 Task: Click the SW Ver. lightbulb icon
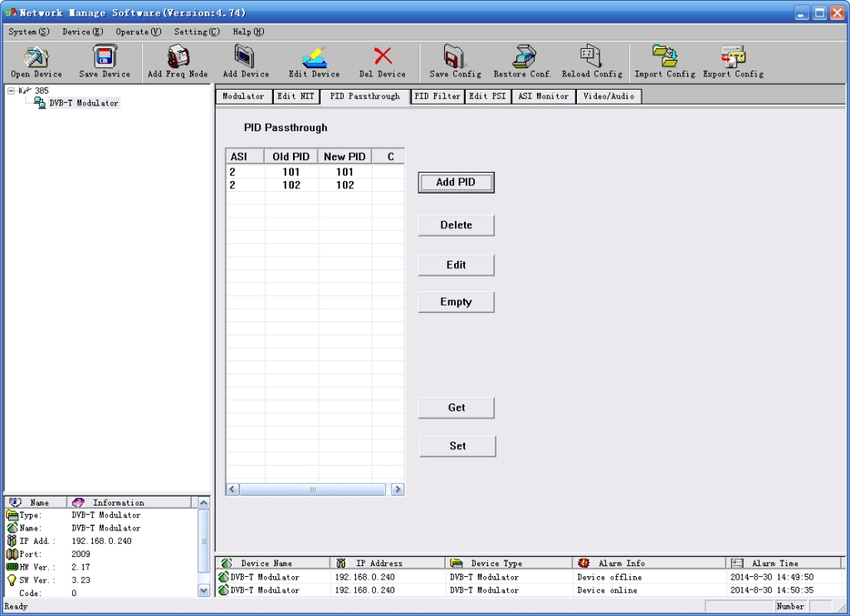(x=12, y=580)
